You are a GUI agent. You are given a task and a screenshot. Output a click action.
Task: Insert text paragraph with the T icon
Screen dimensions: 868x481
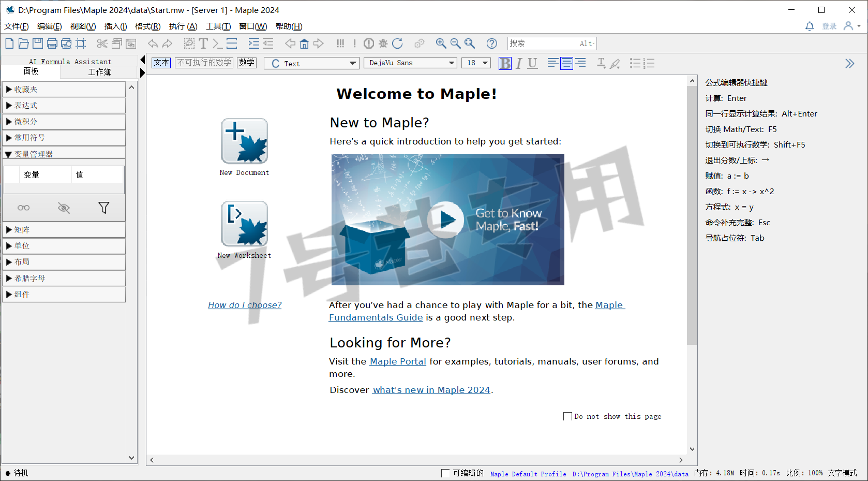point(203,43)
